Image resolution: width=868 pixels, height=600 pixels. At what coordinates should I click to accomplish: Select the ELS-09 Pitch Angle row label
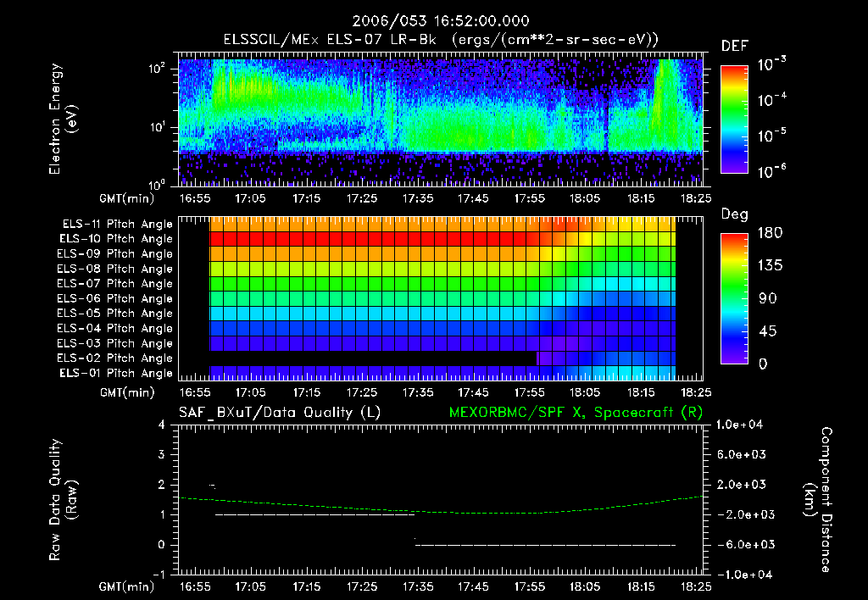(115, 254)
